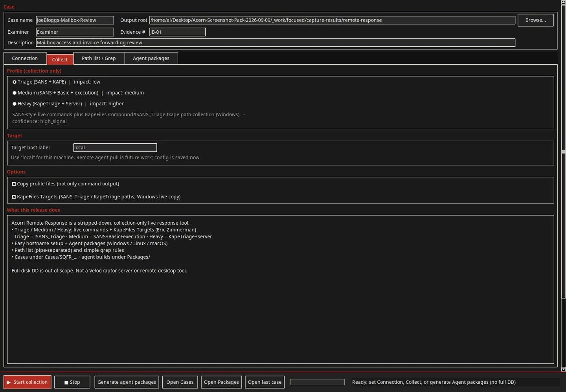This screenshot has width=566, height=392.
Task: Click the scrollbar up arrow
Action: [x=563, y=2]
